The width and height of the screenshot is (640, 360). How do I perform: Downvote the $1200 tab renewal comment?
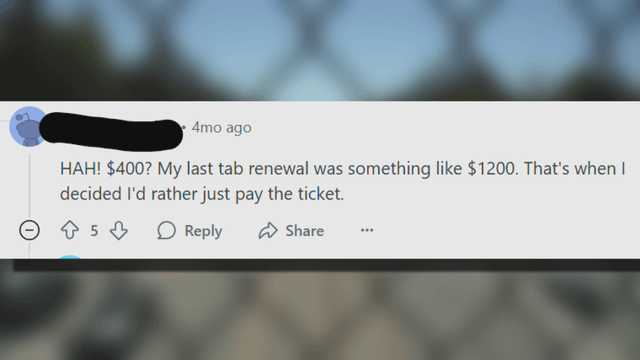point(119,230)
